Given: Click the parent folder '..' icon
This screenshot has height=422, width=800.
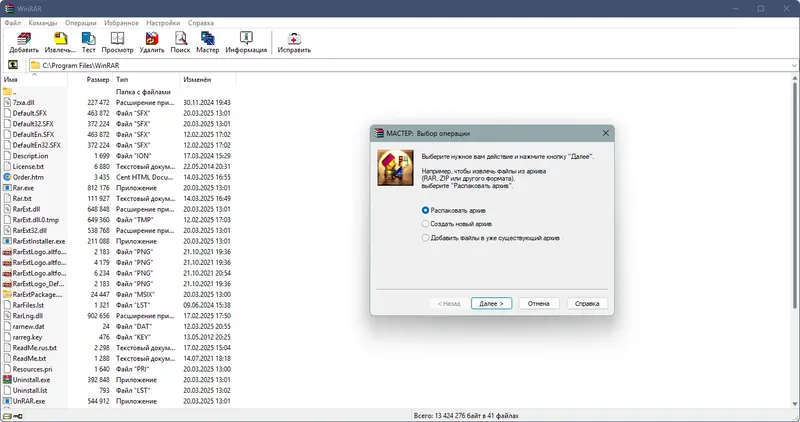Looking at the screenshot, I should click(x=7, y=92).
